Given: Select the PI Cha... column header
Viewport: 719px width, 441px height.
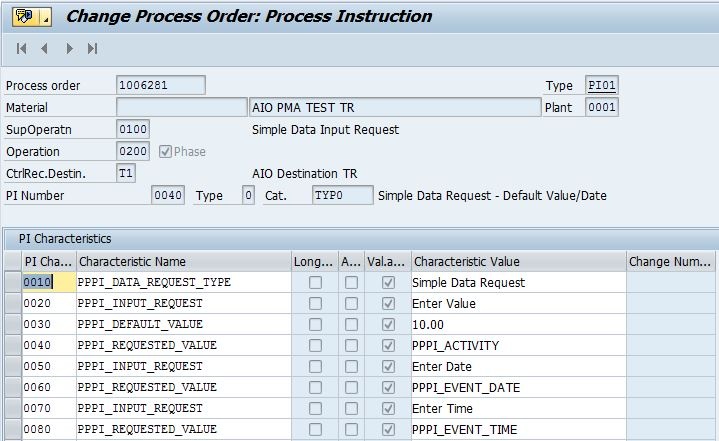Looking at the screenshot, I should coord(49,261).
